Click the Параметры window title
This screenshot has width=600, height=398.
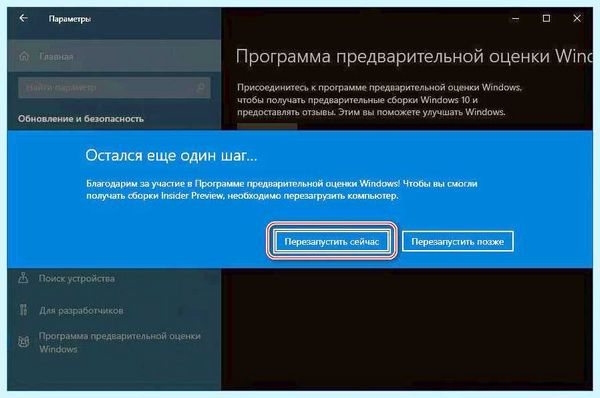(x=70, y=19)
